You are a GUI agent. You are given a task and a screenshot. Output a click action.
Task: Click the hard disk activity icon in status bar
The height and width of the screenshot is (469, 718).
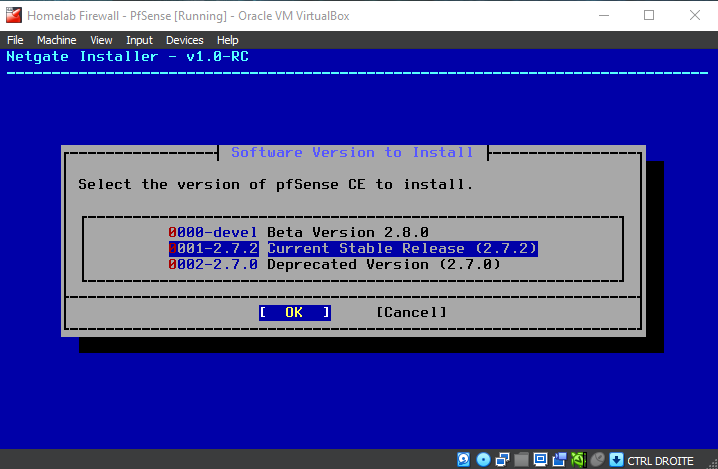(463, 459)
